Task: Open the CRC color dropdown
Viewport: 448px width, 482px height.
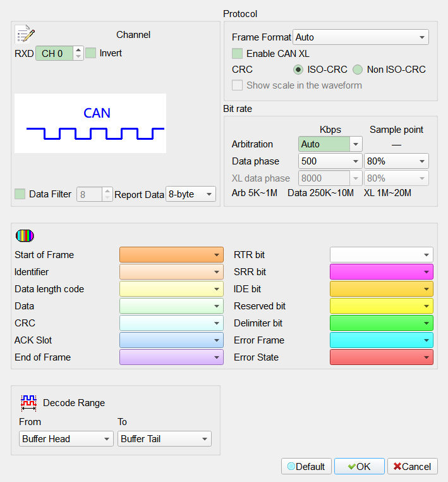Action: coord(171,323)
